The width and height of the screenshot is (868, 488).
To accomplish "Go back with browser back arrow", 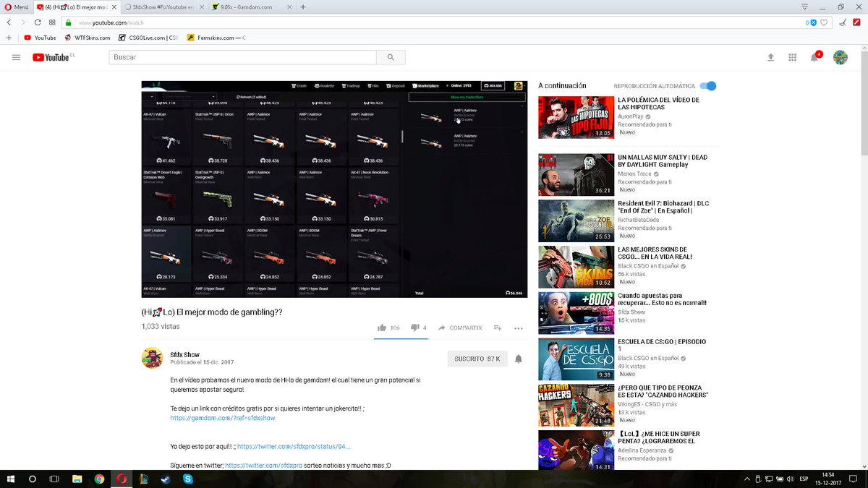I will (x=9, y=22).
